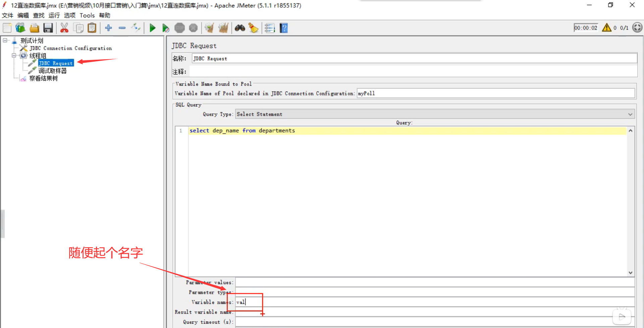This screenshot has width=644, height=328.
Task: Start the test with green play icon
Action: click(x=153, y=28)
